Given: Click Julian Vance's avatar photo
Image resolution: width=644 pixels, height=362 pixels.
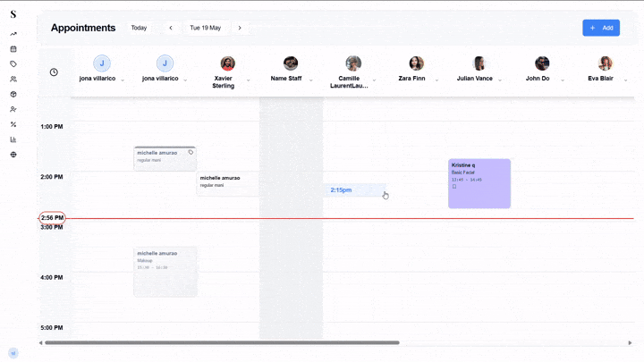Looking at the screenshot, I should (479, 63).
